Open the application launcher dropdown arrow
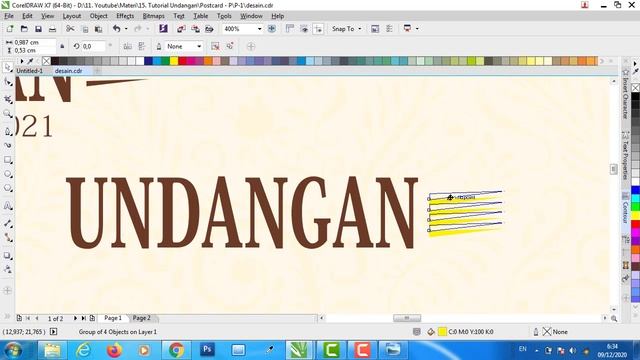Screen dimensions: 640x360 pos(417,29)
